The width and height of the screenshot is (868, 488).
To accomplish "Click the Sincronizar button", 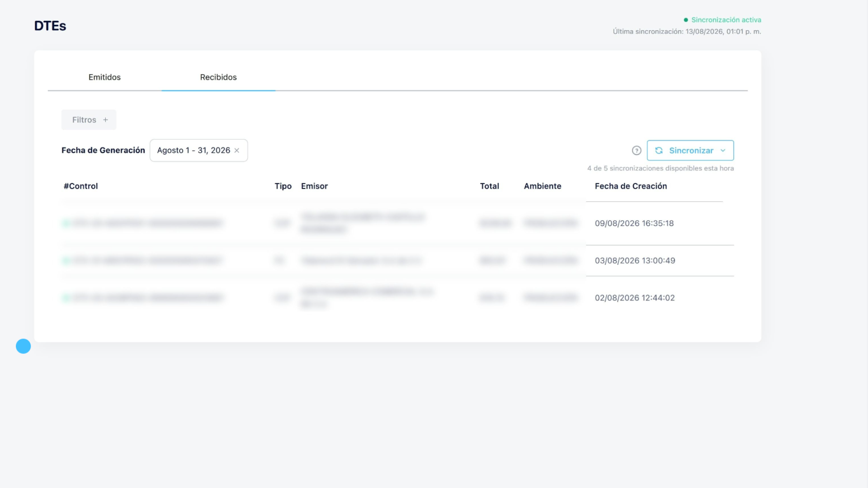I will coord(690,150).
